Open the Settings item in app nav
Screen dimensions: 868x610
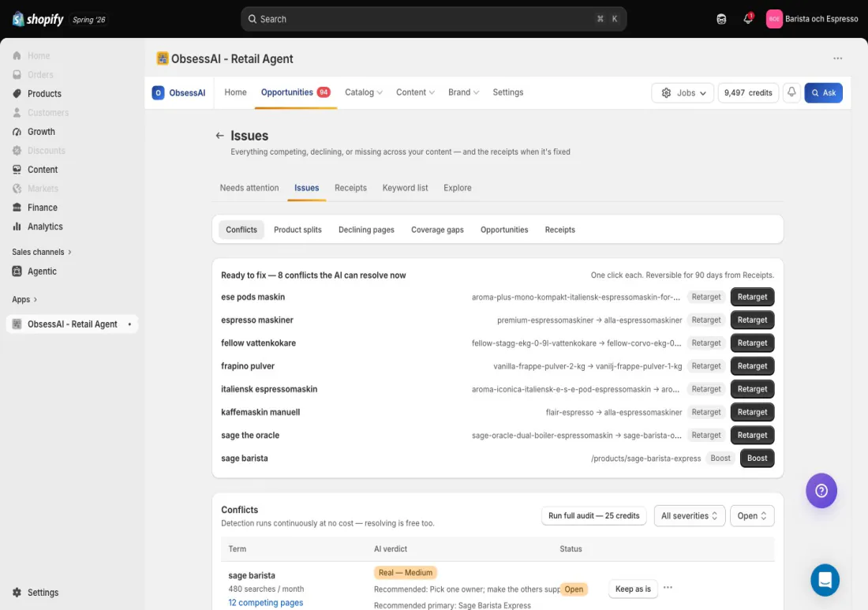(507, 92)
